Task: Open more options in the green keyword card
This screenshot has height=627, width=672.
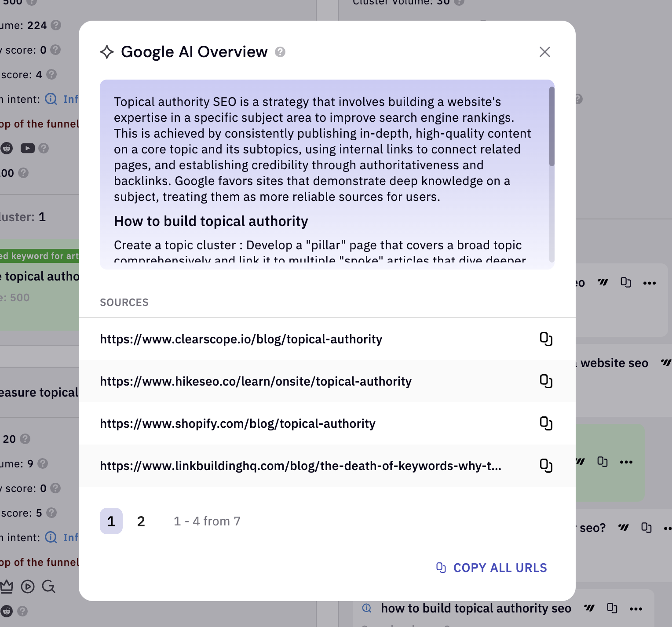Action: coord(626,462)
